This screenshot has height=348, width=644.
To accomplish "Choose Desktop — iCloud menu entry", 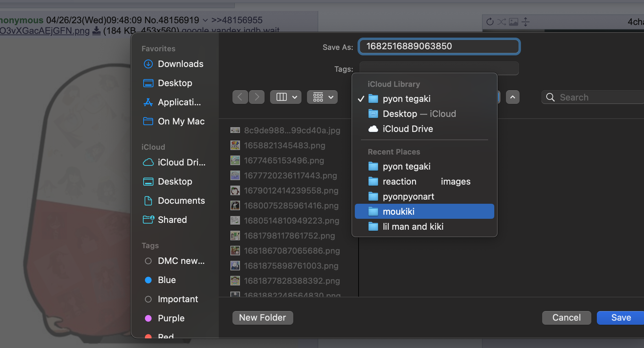I will tap(425, 114).
